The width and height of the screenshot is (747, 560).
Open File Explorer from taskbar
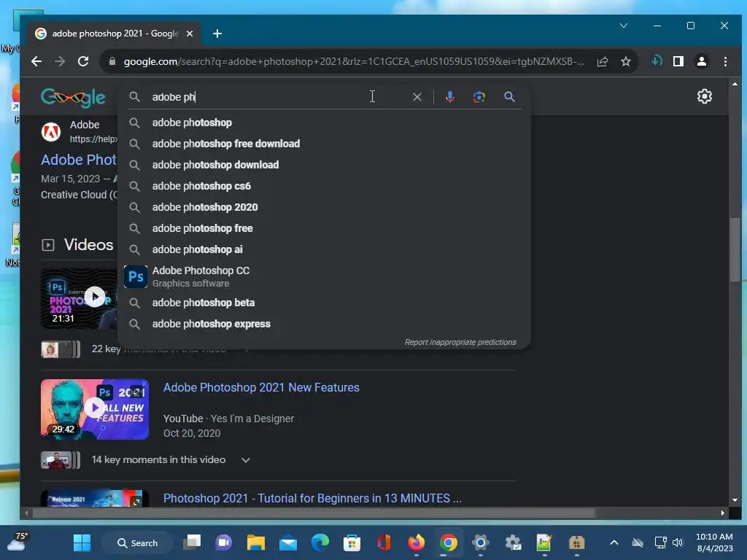256,542
